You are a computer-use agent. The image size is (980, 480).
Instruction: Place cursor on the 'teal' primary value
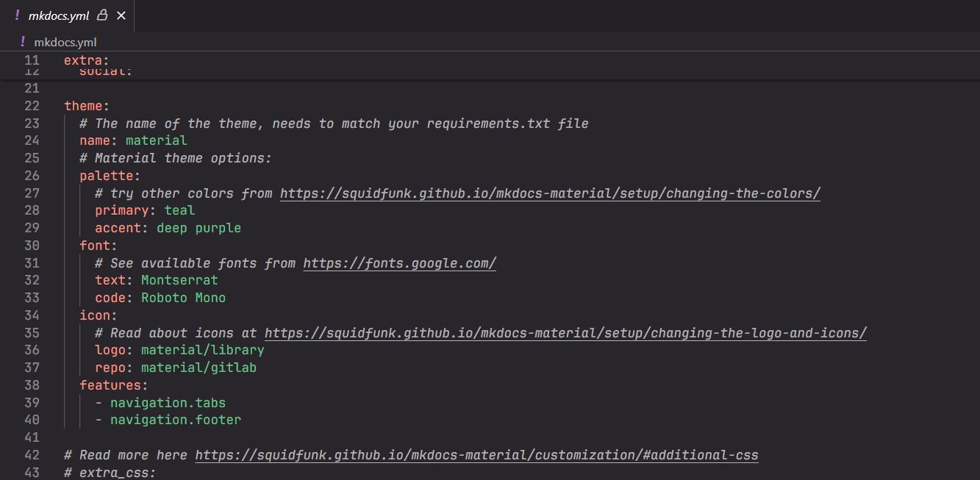point(179,210)
